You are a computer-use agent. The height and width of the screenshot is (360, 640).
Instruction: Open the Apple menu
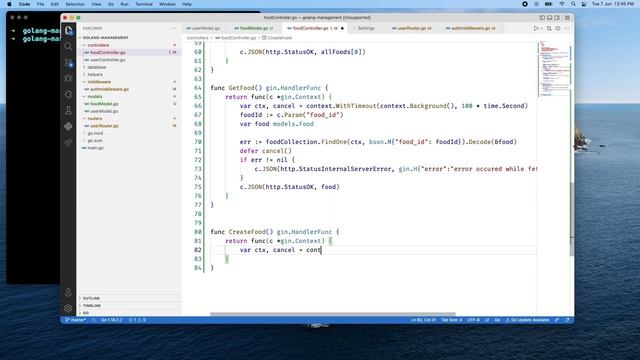coord(9,4)
